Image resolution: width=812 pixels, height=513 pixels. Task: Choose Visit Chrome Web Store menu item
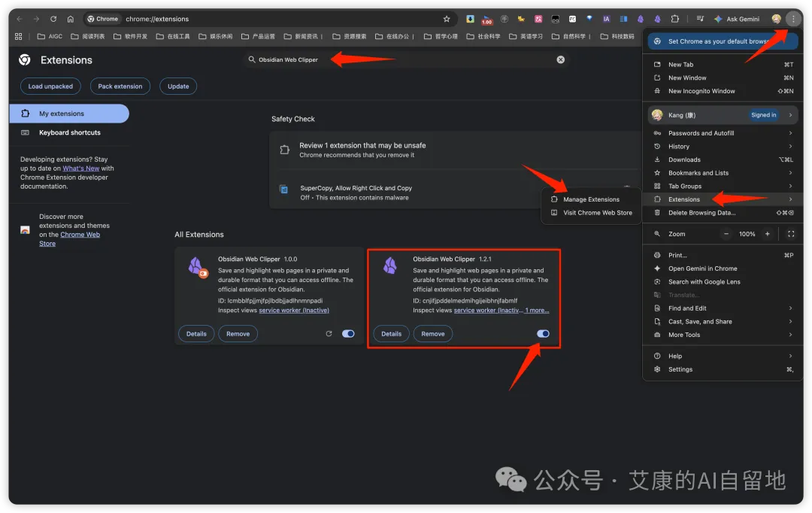pyautogui.click(x=597, y=213)
